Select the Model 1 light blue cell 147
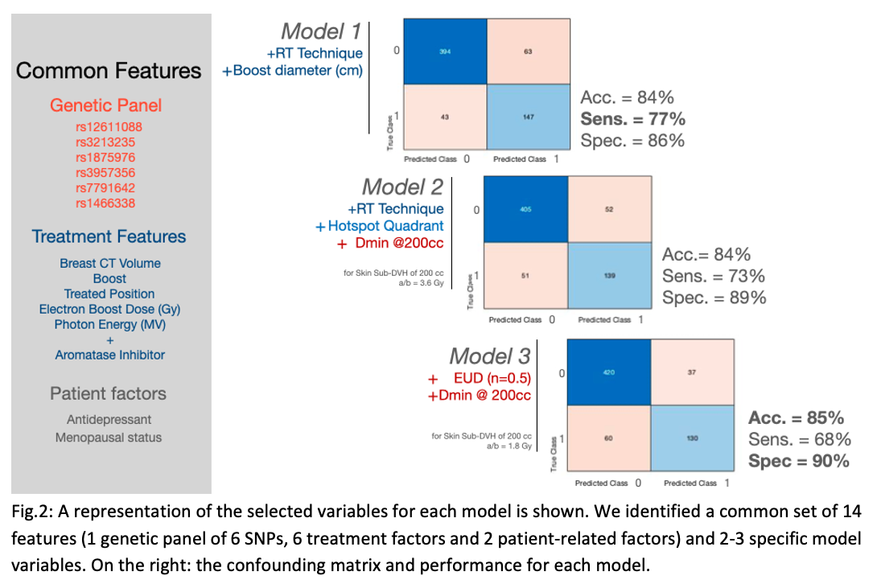 click(529, 117)
